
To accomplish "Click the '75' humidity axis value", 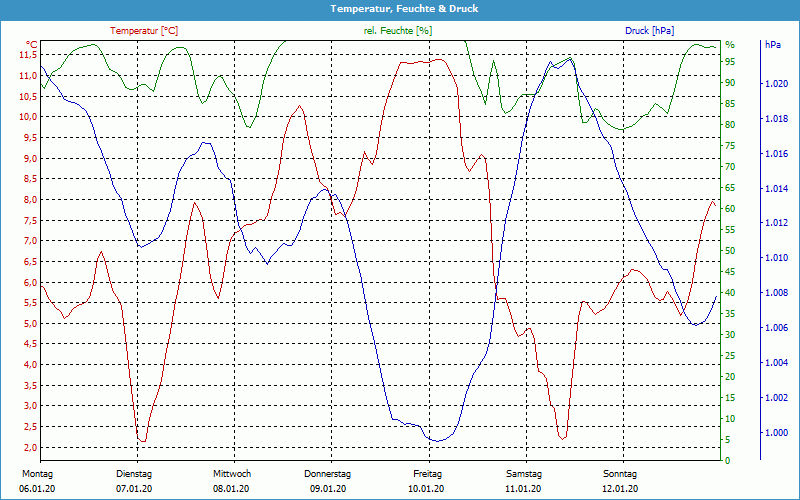I will pyautogui.click(x=731, y=146).
